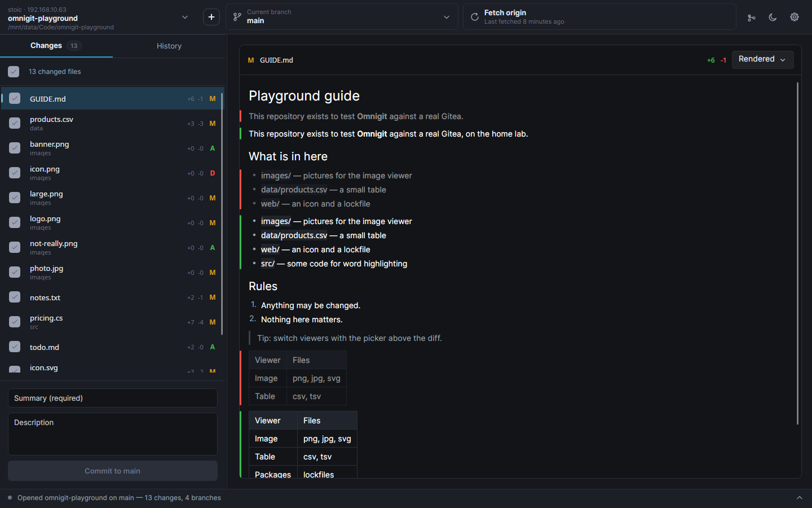
Task: Click the Tip about switching viewers quote
Action: [350, 338]
